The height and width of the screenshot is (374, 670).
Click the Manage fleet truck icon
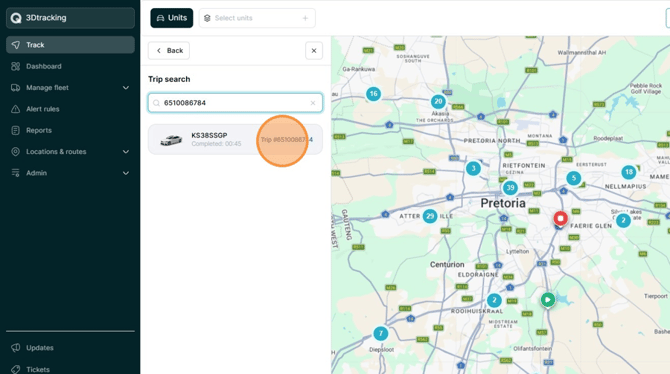tap(15, 88)
